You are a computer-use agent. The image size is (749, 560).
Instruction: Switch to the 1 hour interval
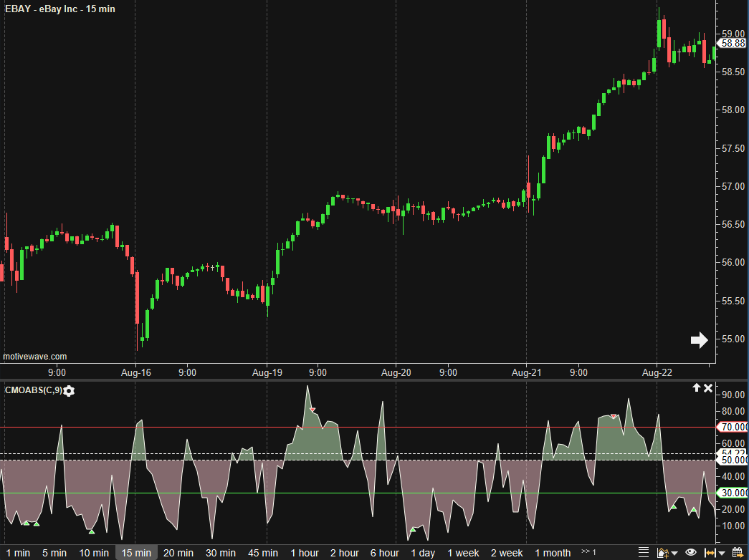click(305, 553)
